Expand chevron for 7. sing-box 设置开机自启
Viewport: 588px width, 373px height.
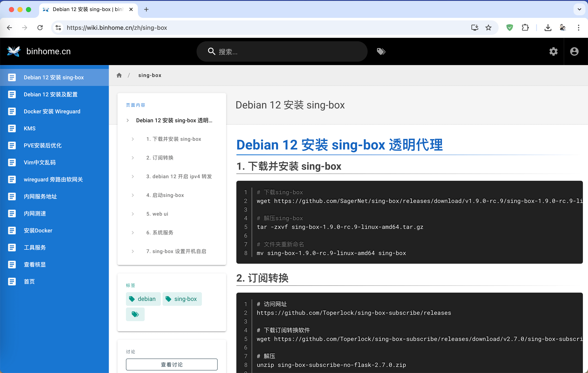(x=133, y=251)
